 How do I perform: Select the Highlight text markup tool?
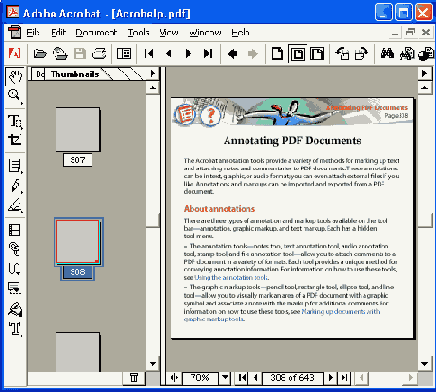15,205
